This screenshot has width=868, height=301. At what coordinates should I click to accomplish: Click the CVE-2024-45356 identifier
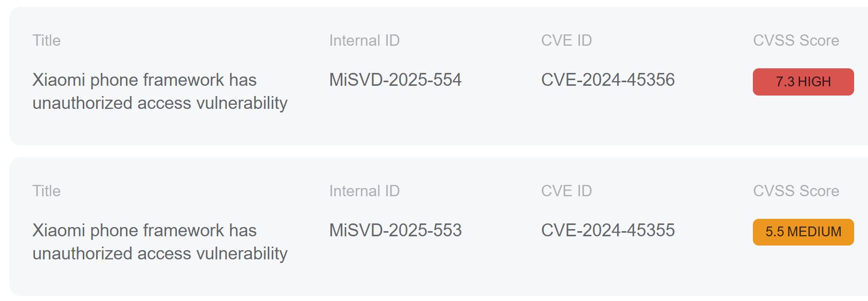point(607,80)
